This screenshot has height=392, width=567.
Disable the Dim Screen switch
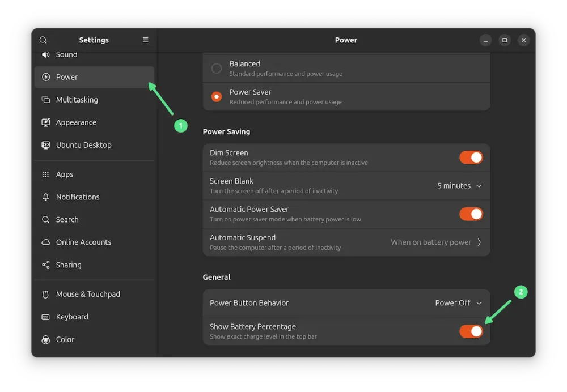click(x=471, y=157)
